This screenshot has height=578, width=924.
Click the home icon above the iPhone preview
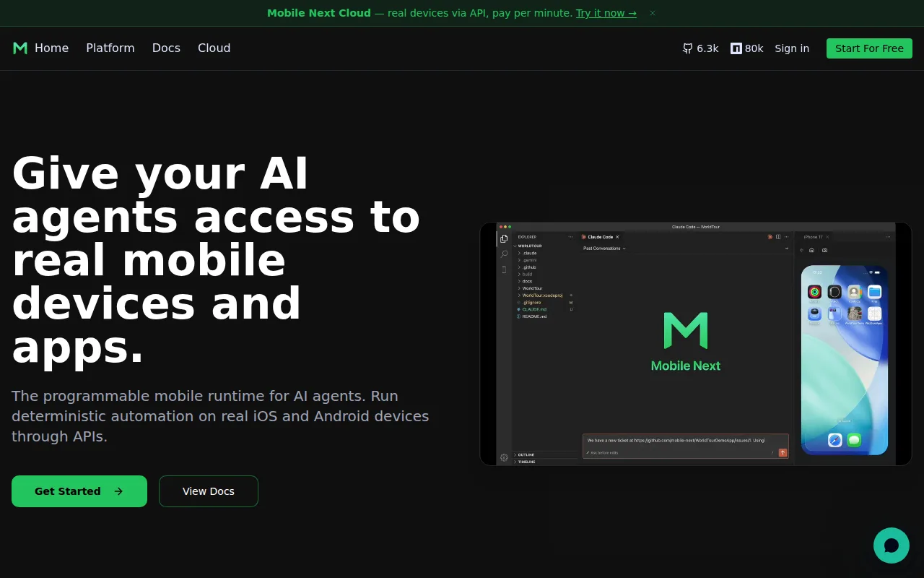(x=811, y=250)
